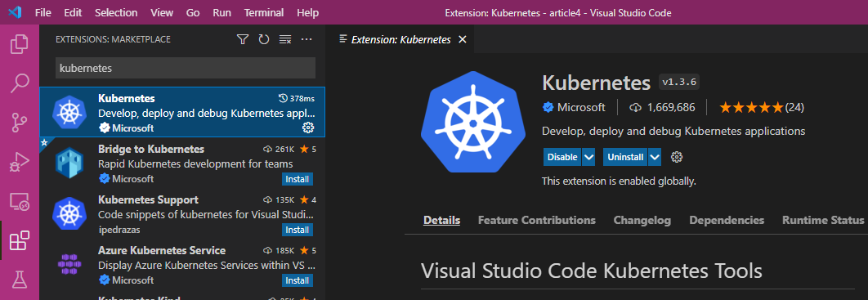Screen dimensions: 868x300
Task: Close the Extension: Kubernetes tab
Action: tap(463, 39)
